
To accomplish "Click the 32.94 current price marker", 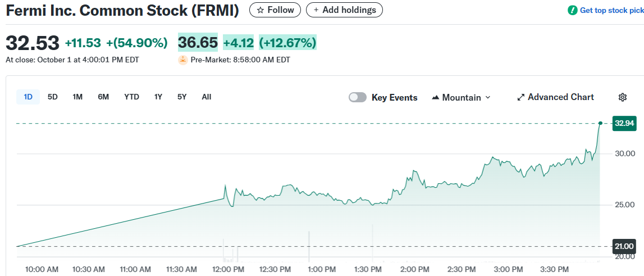I will pyautogui.click(x=624, y=123).
